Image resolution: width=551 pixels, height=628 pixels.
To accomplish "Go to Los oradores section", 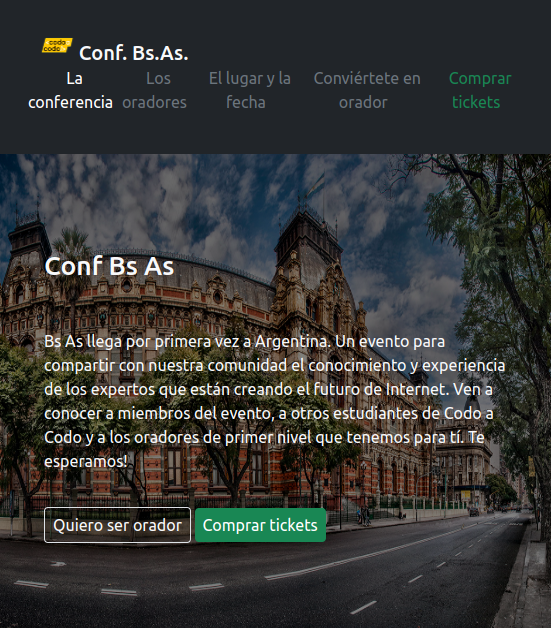I will coord(155,90).
